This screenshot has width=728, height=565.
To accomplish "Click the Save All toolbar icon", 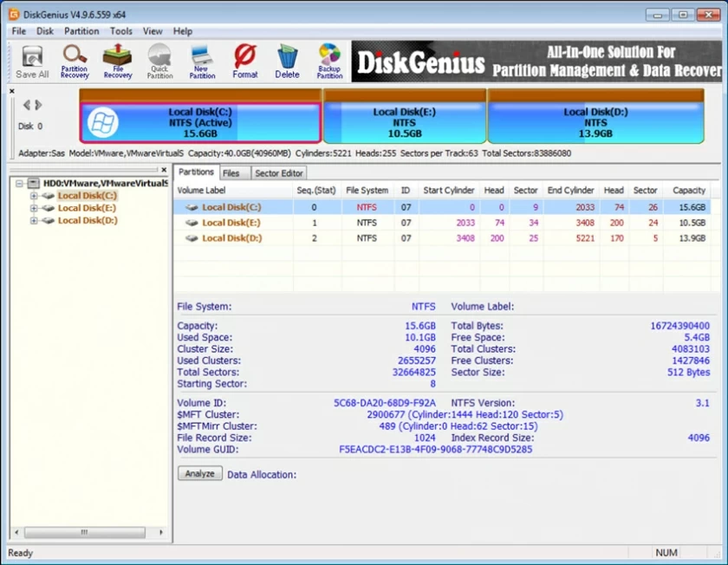I will [31, 59].
